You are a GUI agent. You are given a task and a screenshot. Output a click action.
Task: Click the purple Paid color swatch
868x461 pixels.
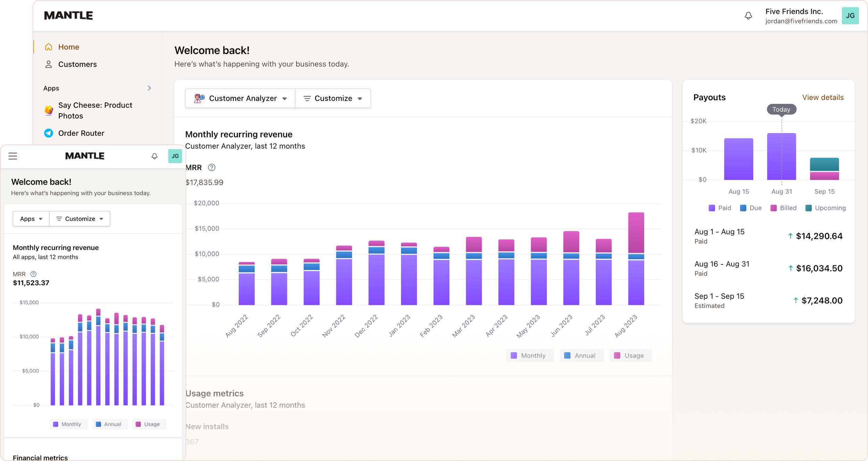pos(712,208)
